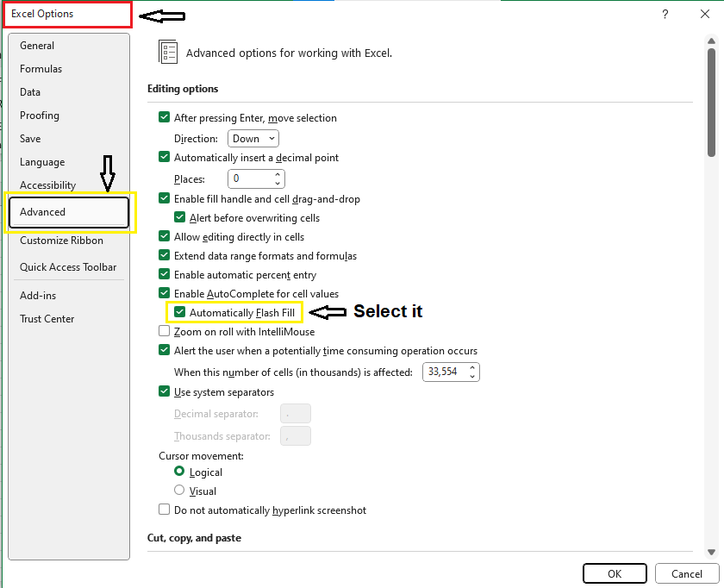Click the Cancel button
724x588 pixels.
coord(687,573)
